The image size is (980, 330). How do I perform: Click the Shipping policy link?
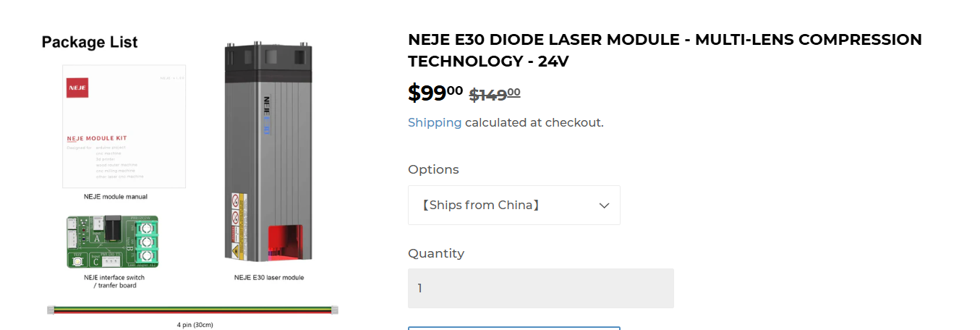pyautogui.click(x=434, y=122)
